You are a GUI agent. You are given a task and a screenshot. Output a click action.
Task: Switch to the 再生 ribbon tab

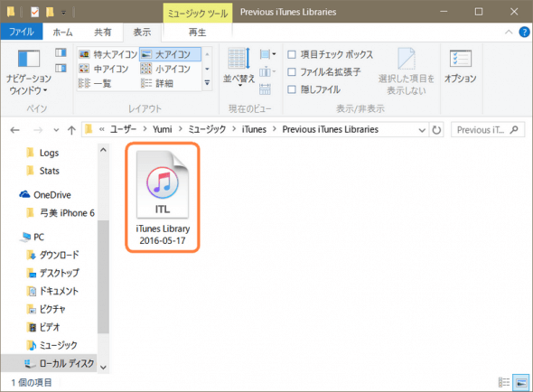[x=198, y=33]
